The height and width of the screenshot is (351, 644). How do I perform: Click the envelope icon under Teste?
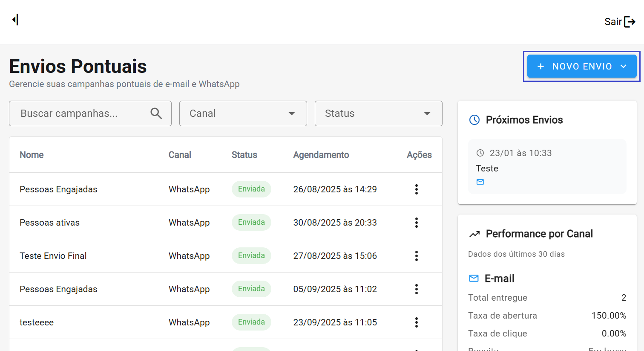point(480,182)
